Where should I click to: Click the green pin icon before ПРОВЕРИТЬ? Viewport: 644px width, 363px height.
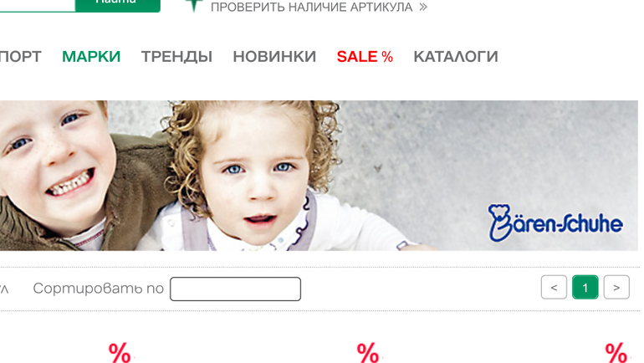tap(194, 6)
